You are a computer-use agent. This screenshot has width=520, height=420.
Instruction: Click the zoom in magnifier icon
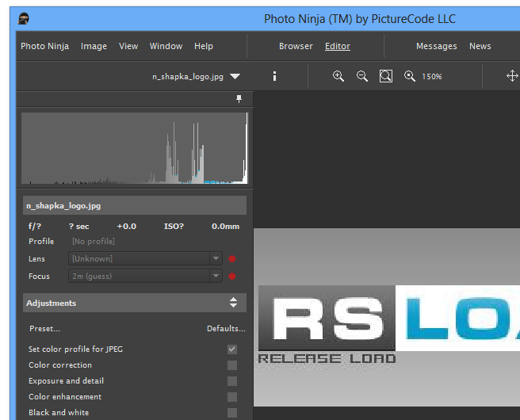point(338,76)
